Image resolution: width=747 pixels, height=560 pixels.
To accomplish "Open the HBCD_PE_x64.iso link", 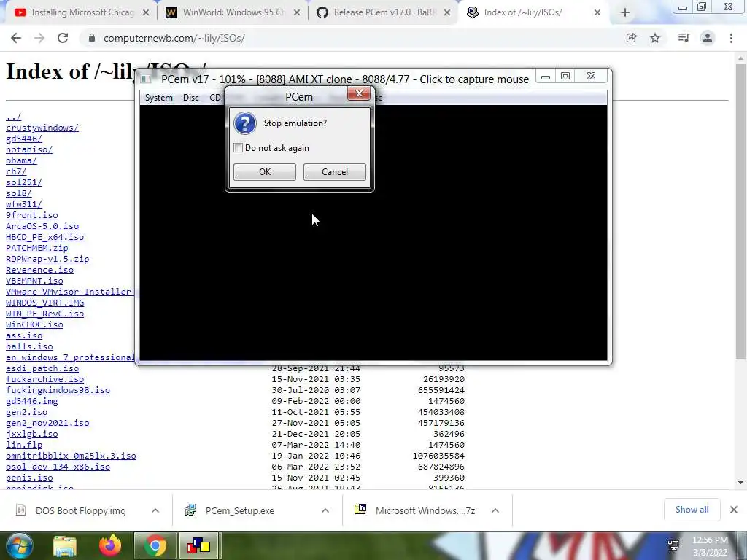I will coord(44,237).
